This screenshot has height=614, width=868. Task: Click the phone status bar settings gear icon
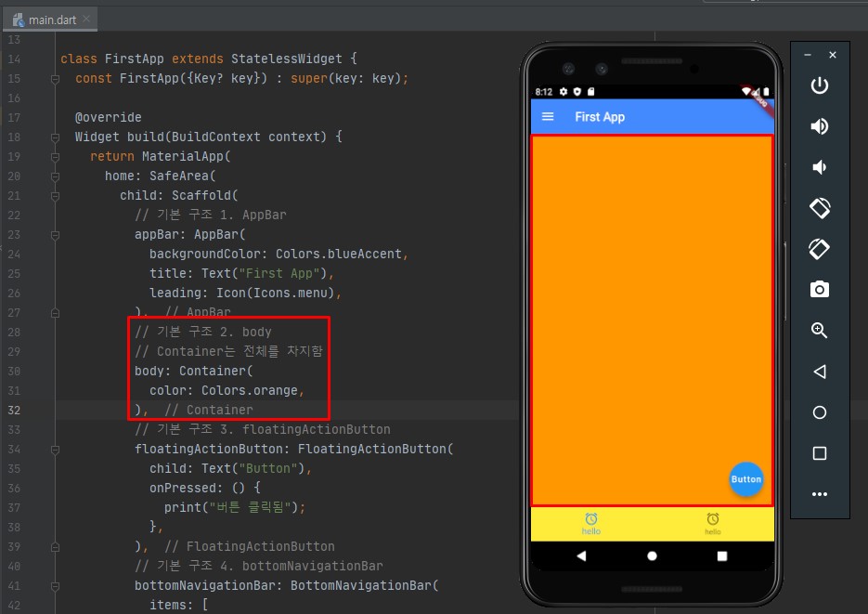[x=564, y=91]
